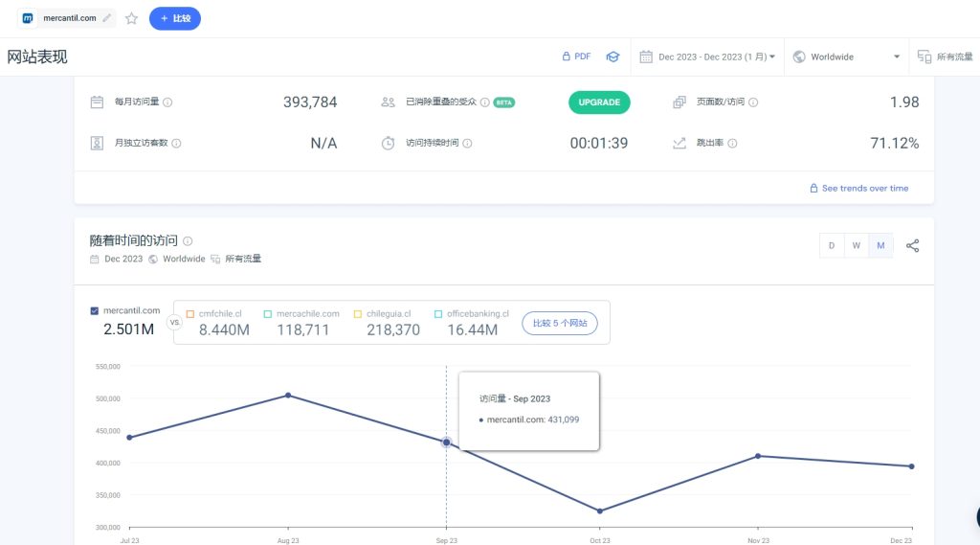Click the blue 比较 compare button
The image size is (980, 545).
(175, 19)
